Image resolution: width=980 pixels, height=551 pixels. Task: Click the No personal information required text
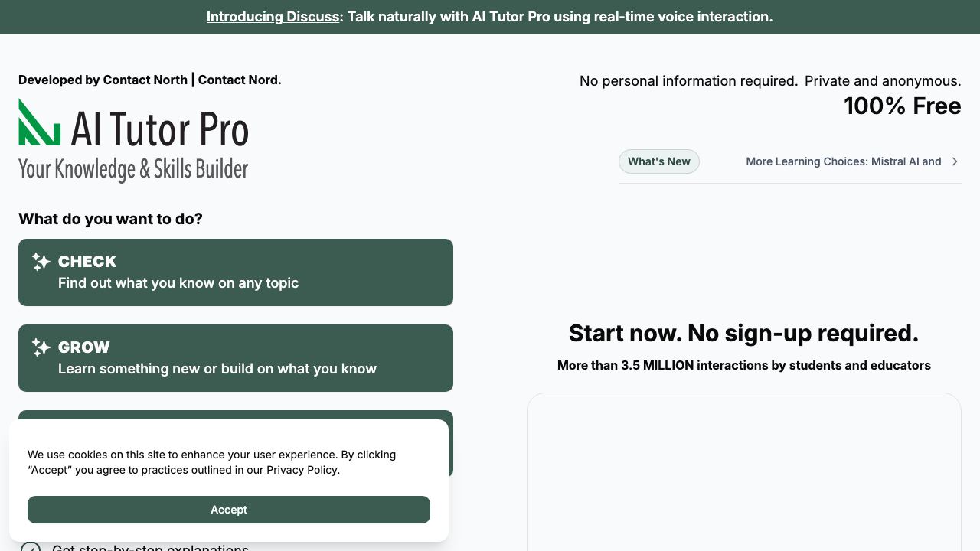688,81
